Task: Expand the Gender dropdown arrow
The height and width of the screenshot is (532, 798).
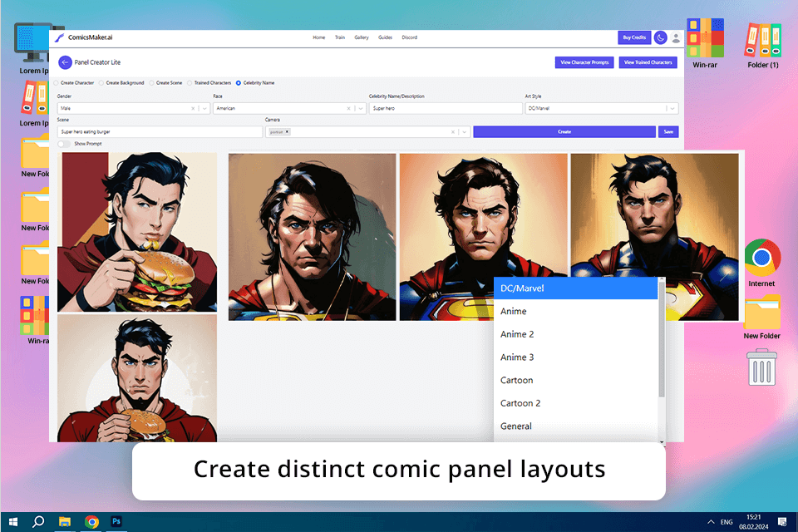Action: (x=204, y=108)
